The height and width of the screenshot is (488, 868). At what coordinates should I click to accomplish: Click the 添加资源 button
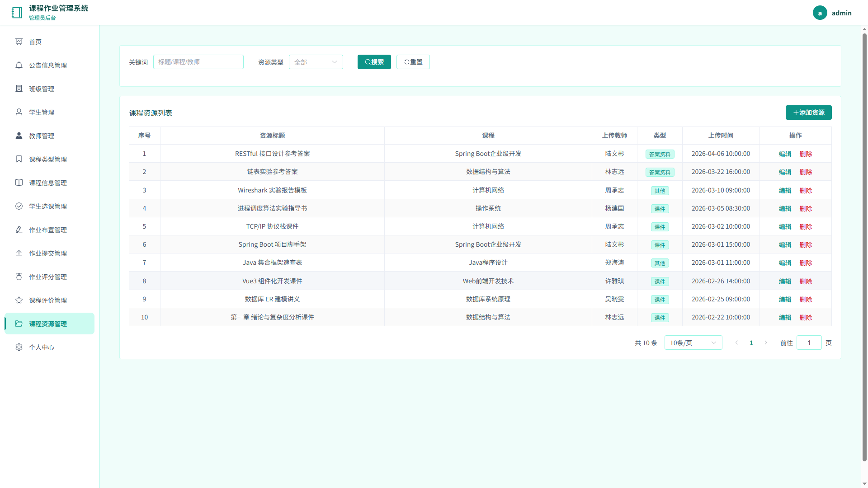point(809,113)
